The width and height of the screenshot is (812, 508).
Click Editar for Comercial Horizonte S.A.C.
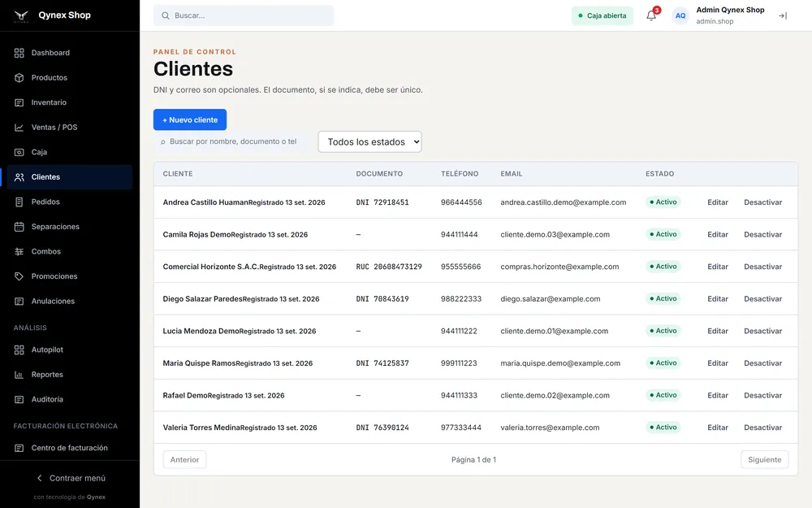pos(718,267)
